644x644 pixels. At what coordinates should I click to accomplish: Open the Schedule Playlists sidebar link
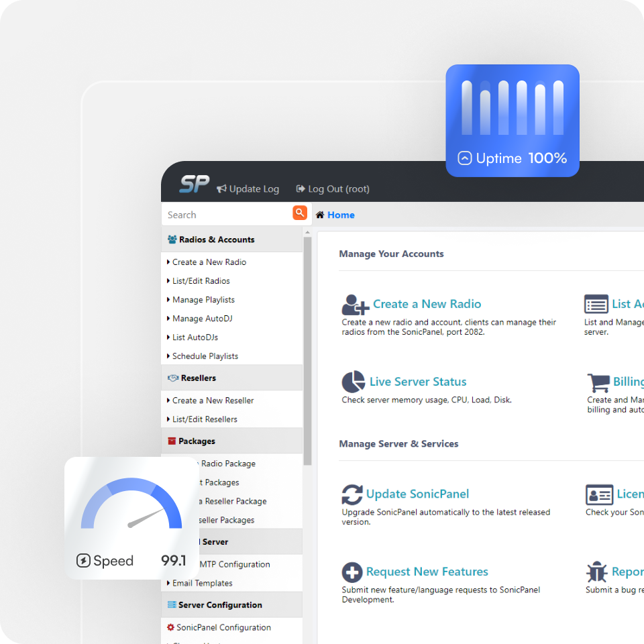(x=205, y=356)
